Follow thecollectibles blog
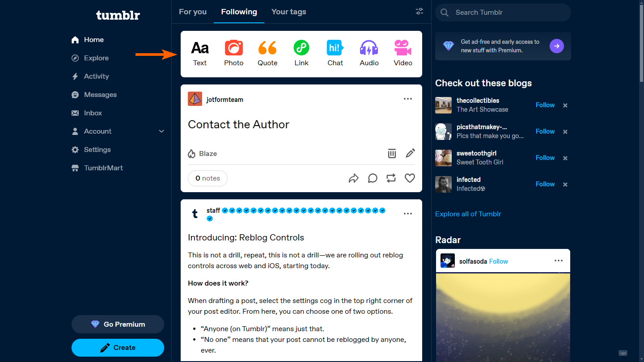The image size is (644, 362). (545, 105)
